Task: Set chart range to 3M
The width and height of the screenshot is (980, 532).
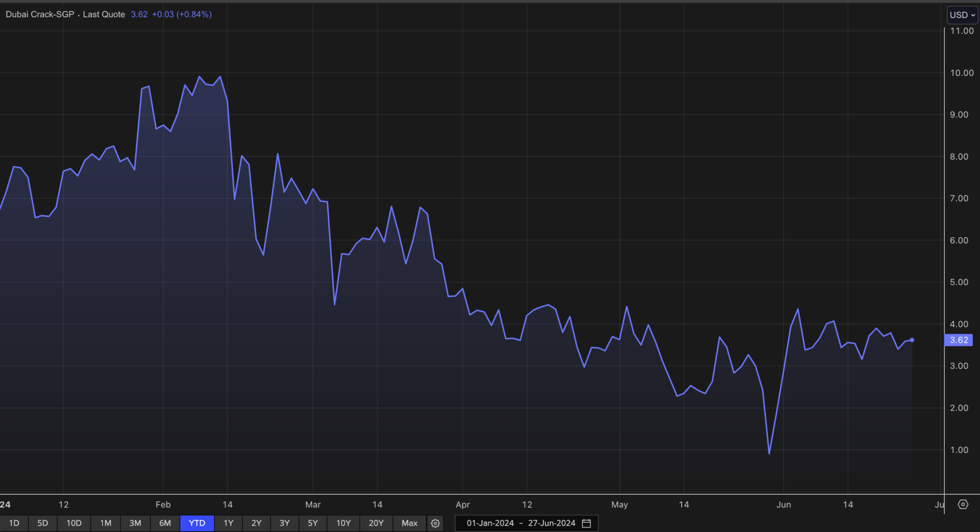Action: (x=135, y=523)
